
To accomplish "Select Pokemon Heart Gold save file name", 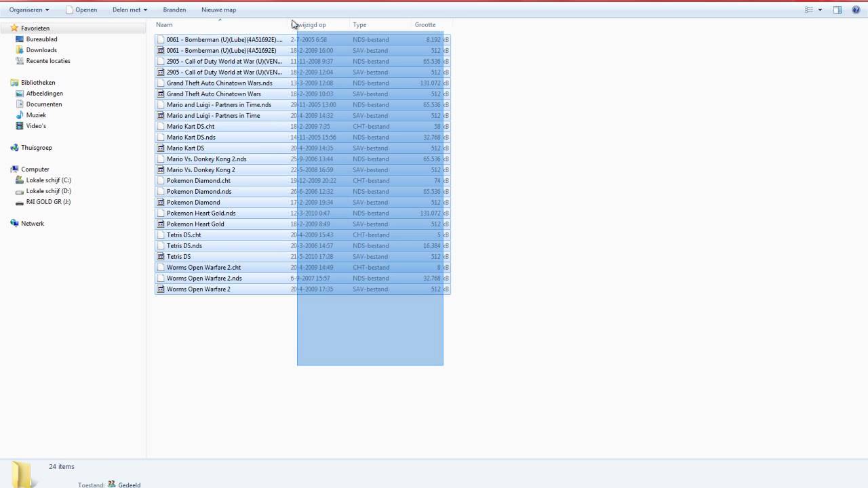I will pyautogui.click(x=195, y=224).
